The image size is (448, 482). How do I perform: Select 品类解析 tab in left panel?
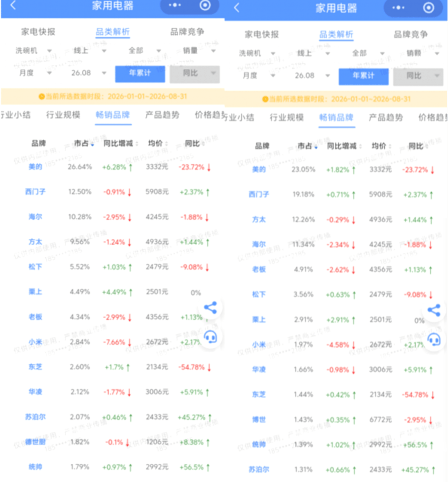[113, 32]
